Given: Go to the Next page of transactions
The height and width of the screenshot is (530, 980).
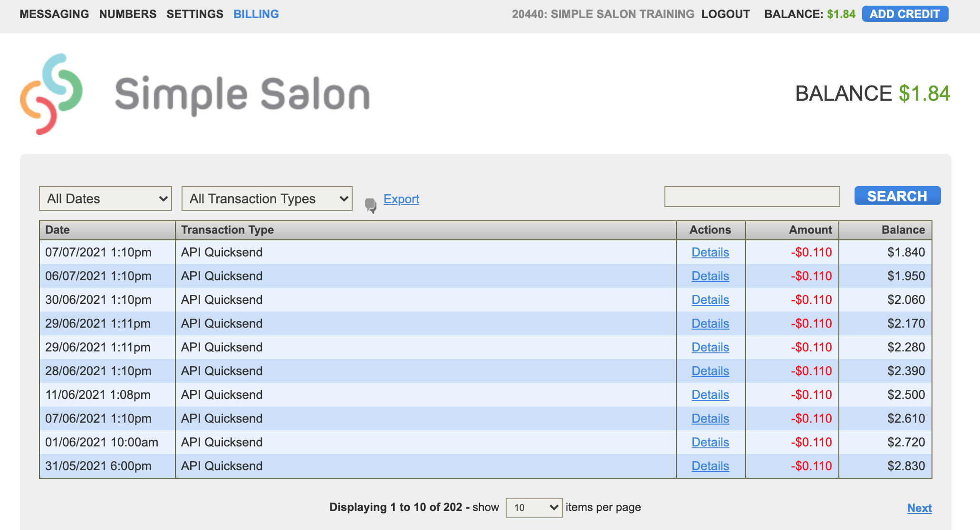Looking at the screenshot, I should (x=919, y=508).
